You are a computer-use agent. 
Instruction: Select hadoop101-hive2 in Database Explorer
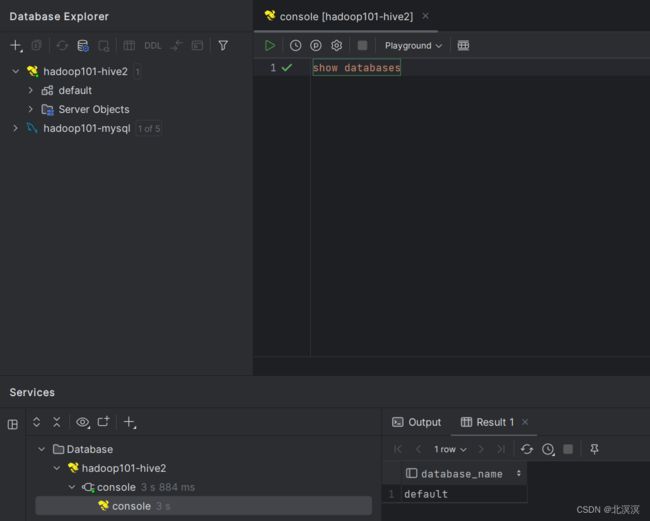tap(85, 71)
